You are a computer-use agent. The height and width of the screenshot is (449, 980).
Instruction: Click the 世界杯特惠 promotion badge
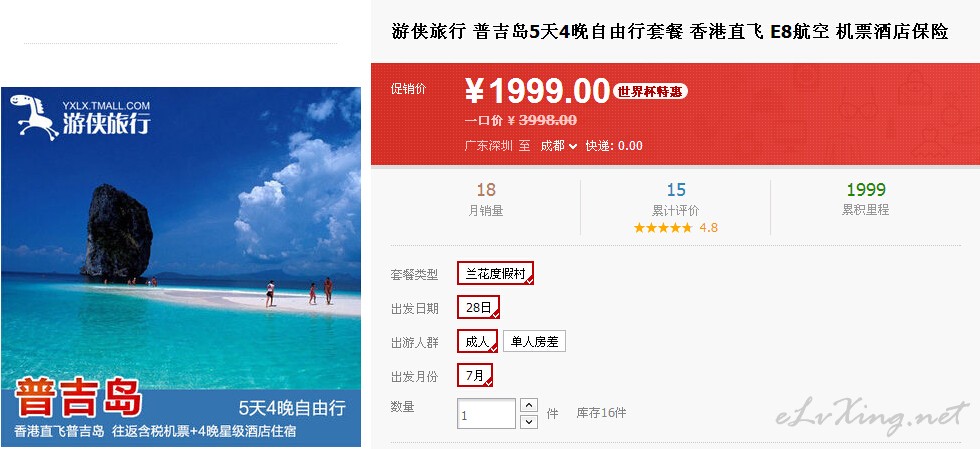click(x=650, y=91)
